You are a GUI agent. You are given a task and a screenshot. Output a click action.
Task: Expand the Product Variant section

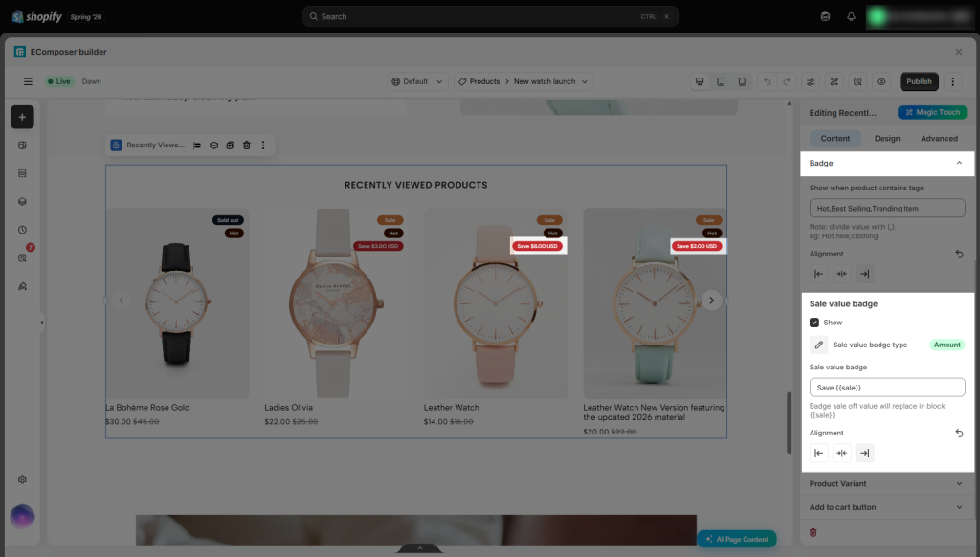coord(887,484)
